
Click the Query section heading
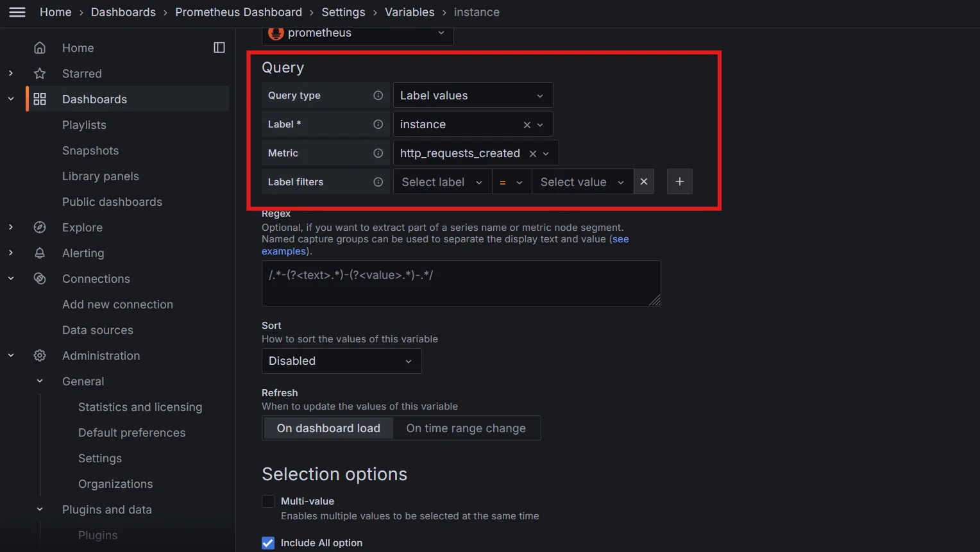pos(283,68)
